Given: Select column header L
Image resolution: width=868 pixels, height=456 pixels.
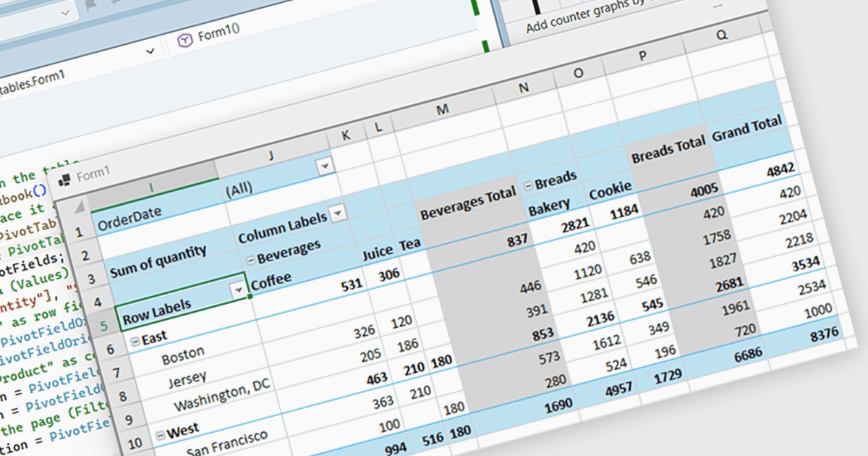Looking at the screenshot, I should click(378, 127).
